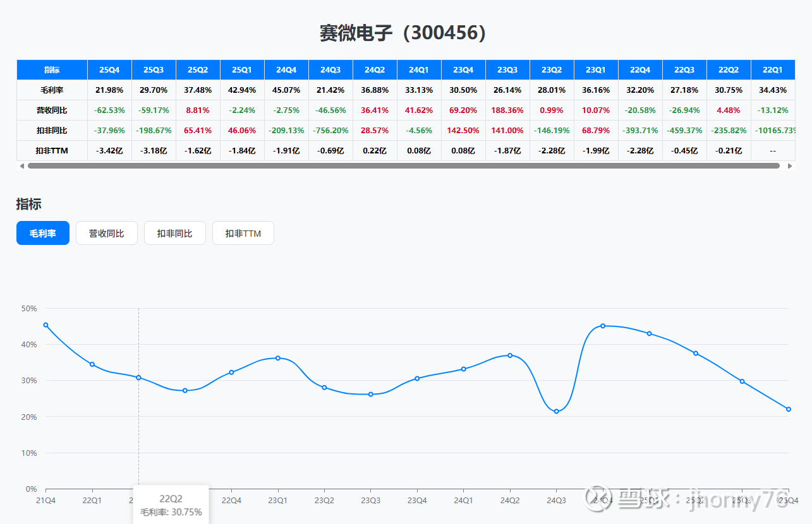The width and height of the screenshot is (812, 524).
Task: Click the chart data point for 23Q3
Action: (371, 394)
